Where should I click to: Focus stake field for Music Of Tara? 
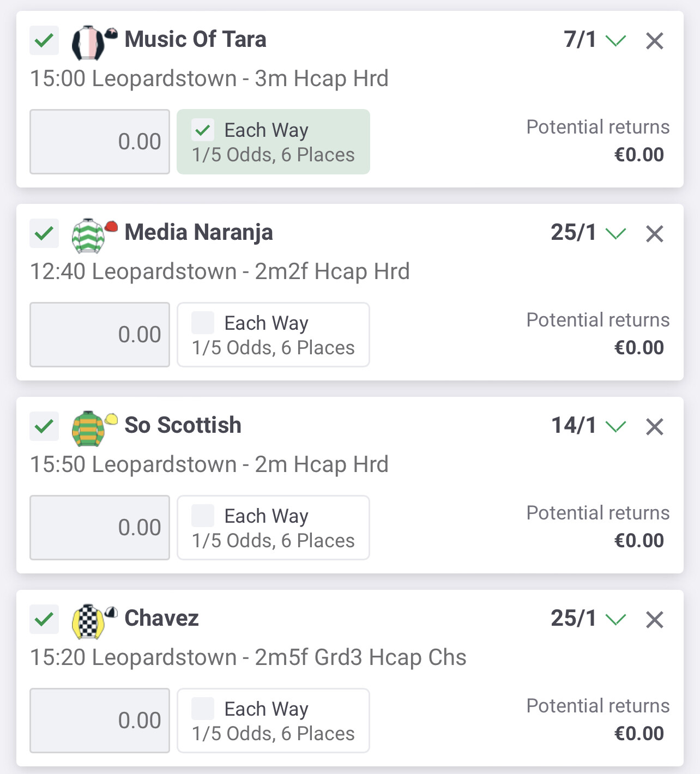(x=100, y=142)
